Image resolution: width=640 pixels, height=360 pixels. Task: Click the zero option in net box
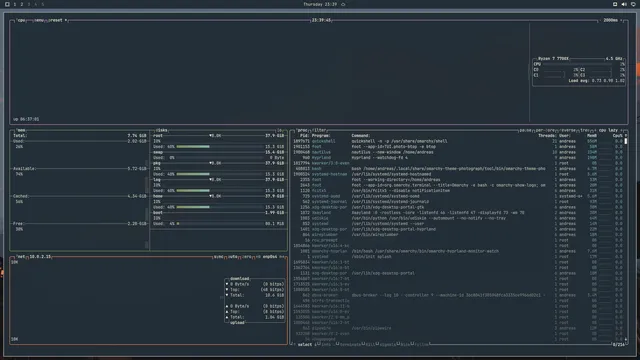[247, 257]
